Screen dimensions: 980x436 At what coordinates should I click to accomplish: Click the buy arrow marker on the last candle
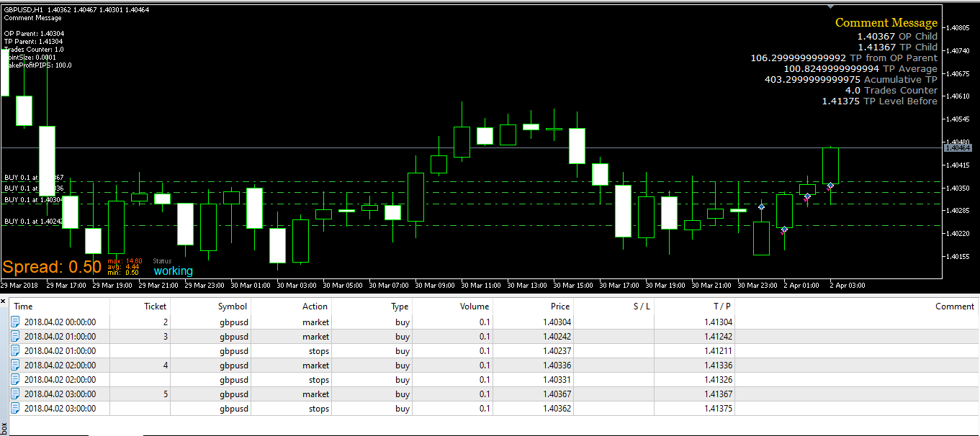[x=830, y=186]
